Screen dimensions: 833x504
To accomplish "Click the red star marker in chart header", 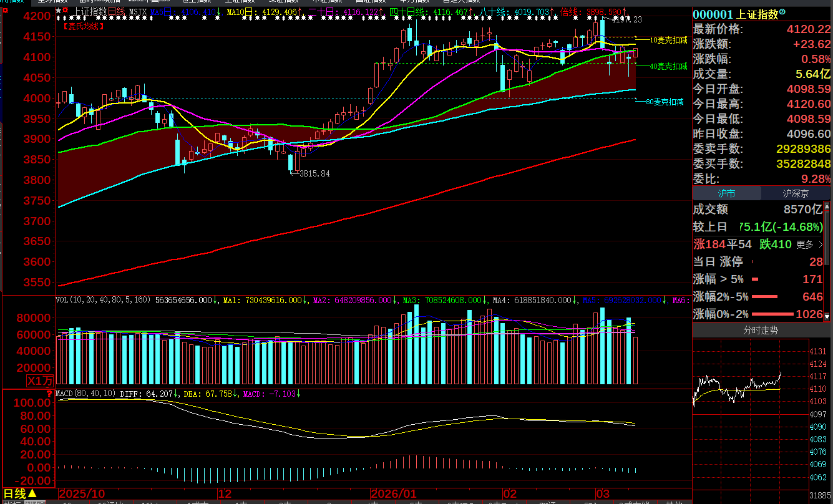I will pos(66,11).
